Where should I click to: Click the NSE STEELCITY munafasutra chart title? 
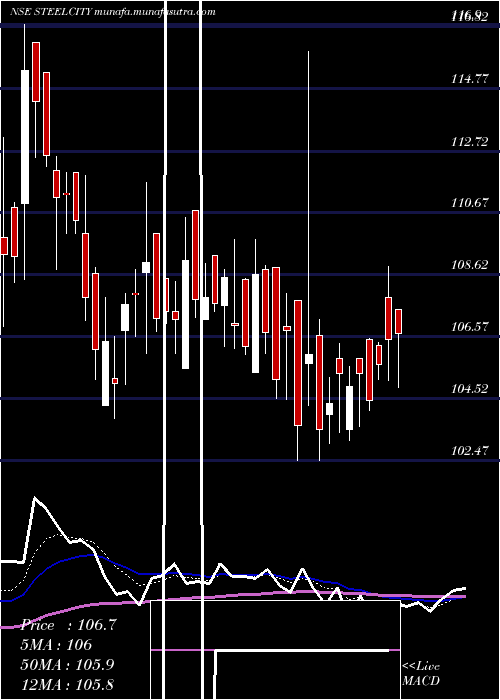(113, 12)
